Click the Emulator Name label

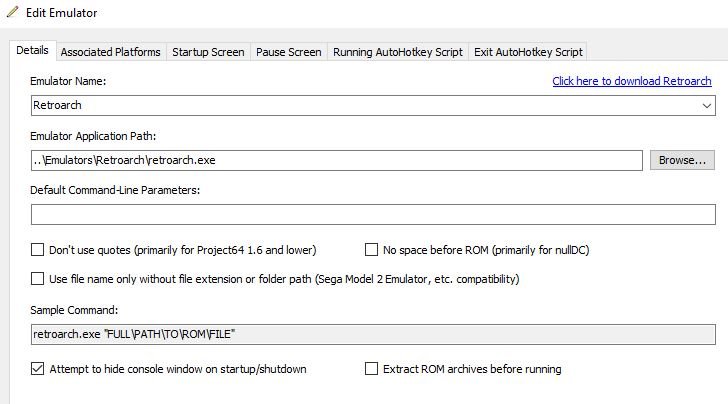68,81
